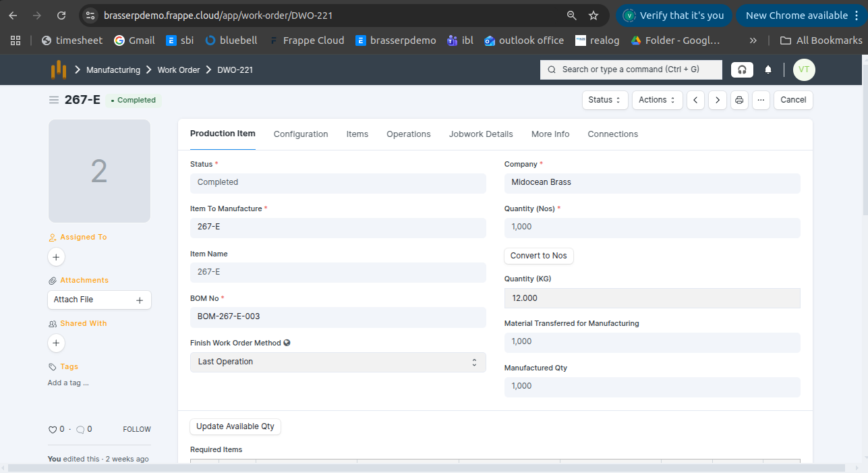Viewport: 868px width, 473px height.
Task: Expand Finish Work Order Method select
Action: coord(338,362)
